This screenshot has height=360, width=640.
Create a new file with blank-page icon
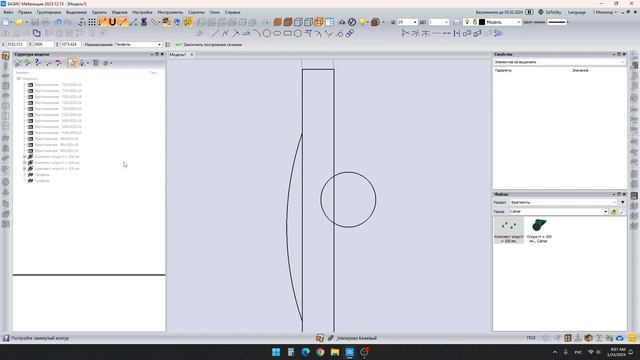click(7, 22)
